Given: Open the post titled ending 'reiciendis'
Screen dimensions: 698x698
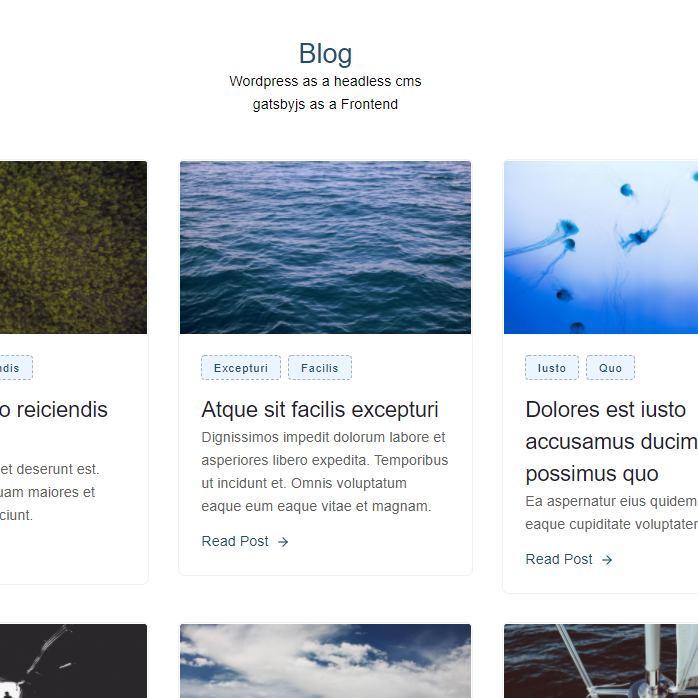Looking at the screenshot, I should (x=53, y=409).
